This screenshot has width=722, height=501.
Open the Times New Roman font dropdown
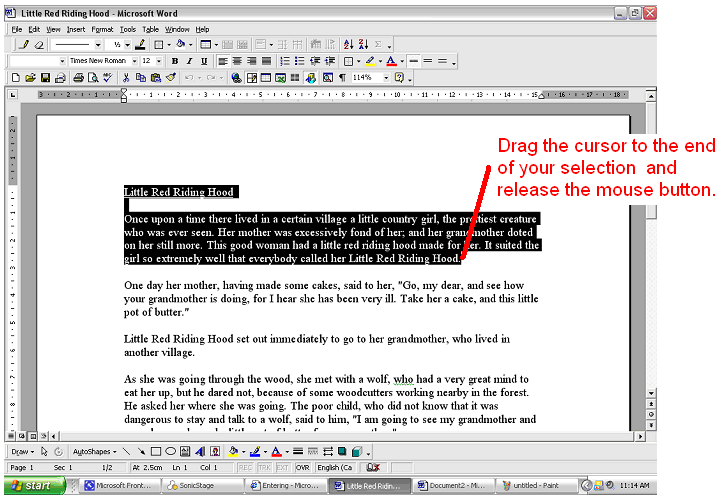point(134,61)
